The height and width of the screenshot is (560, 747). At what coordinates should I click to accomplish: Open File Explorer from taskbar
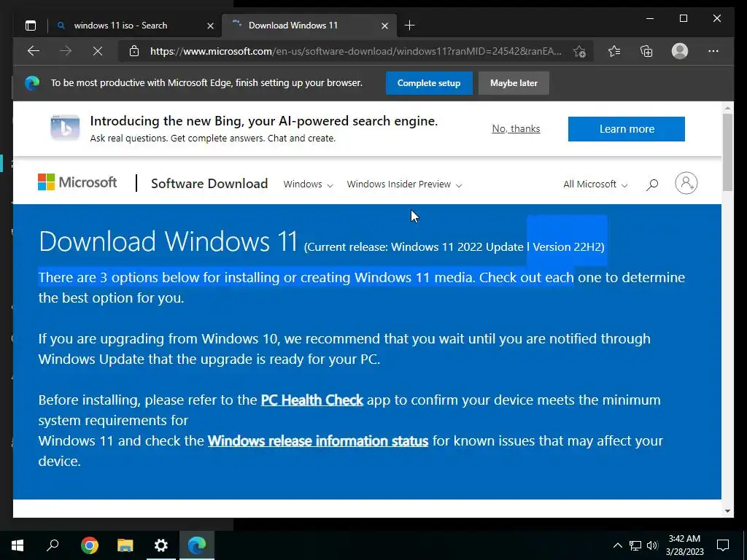point(125,545)
